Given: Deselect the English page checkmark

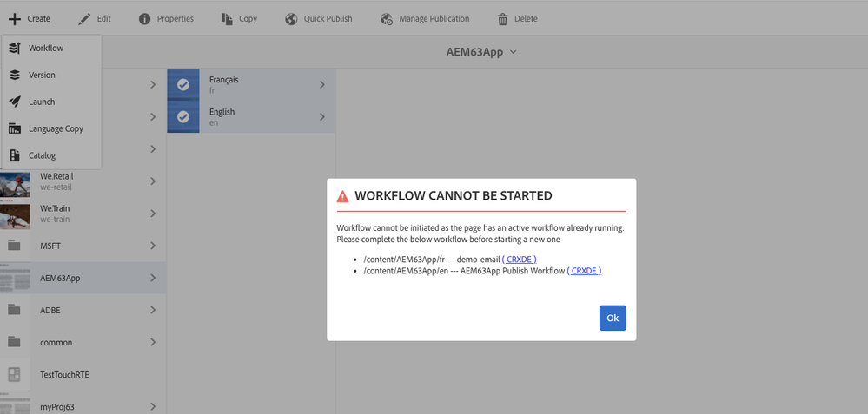Looking at the screenshot, I should point(183,116).
